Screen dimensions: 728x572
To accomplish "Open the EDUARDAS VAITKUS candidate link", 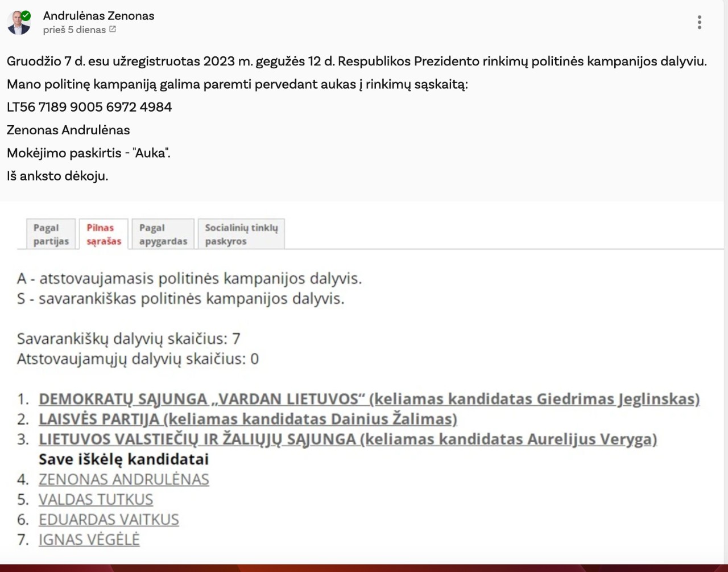I will point(109,520).
